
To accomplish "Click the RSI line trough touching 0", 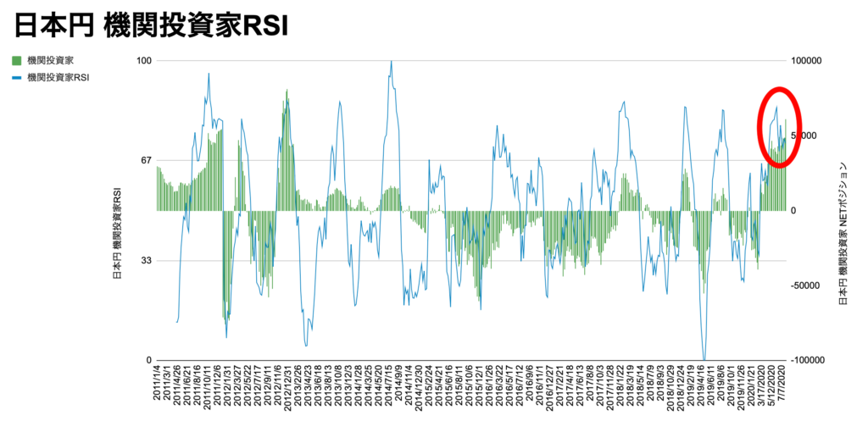I will (704, 358).
